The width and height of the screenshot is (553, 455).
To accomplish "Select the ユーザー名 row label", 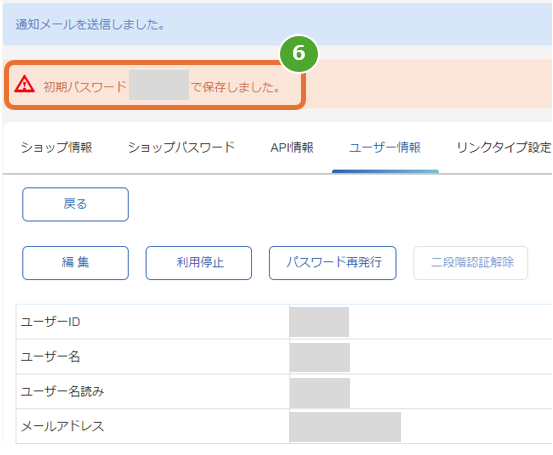I will [50, 356].
